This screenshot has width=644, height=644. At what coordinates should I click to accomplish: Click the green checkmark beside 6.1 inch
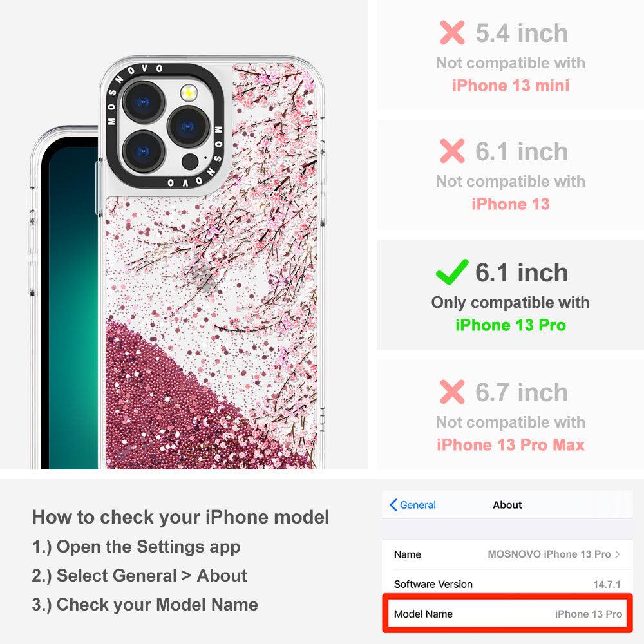point(452,272)
